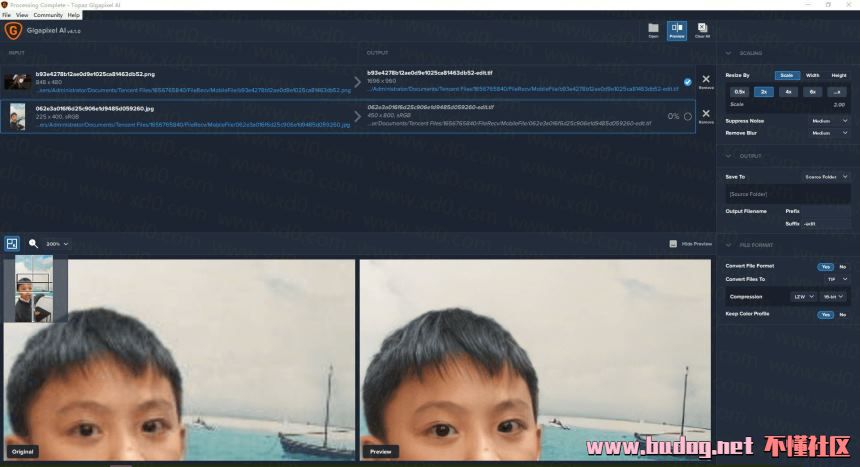Open the Help menu
The image size is (860, 467).
click(x=73, y=15)
